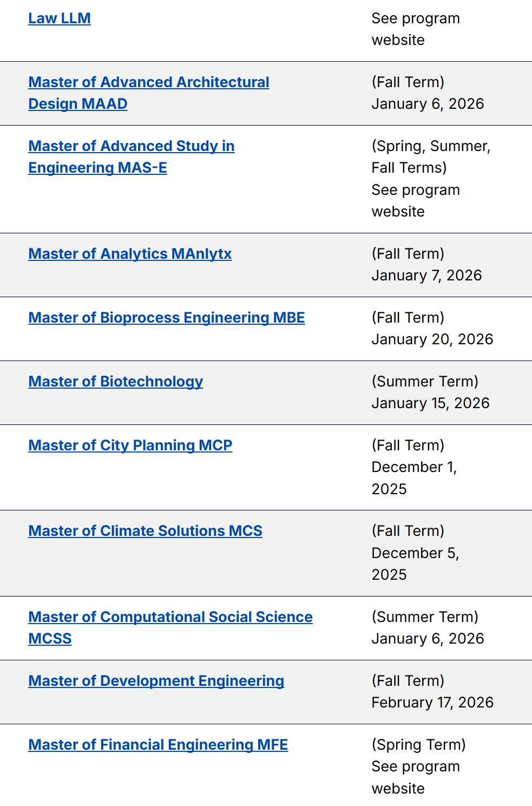The height and width of the screenshot is (806, 532).
Task: Visit the Master of Analytics MAnlytx page
Action: coord(130,254)
